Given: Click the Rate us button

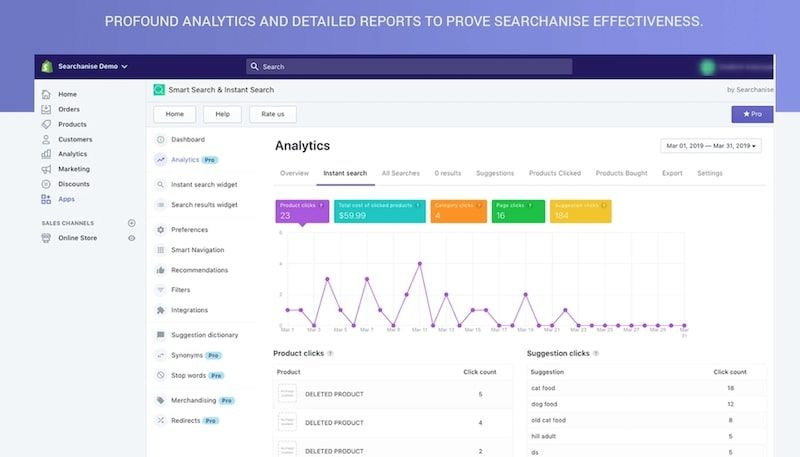Looking at the screenshot, I should (x=272, y=114).
